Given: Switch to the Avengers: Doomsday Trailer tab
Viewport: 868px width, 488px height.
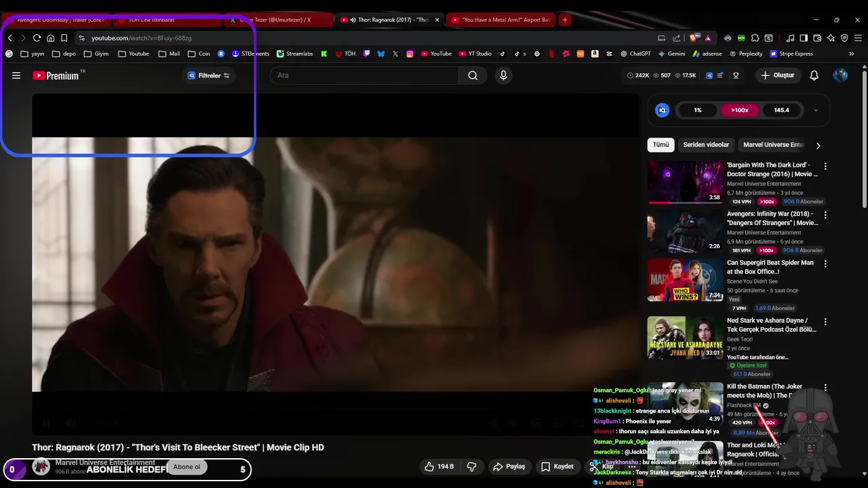Looking at the screenshot, I should [x=56, y=20].
